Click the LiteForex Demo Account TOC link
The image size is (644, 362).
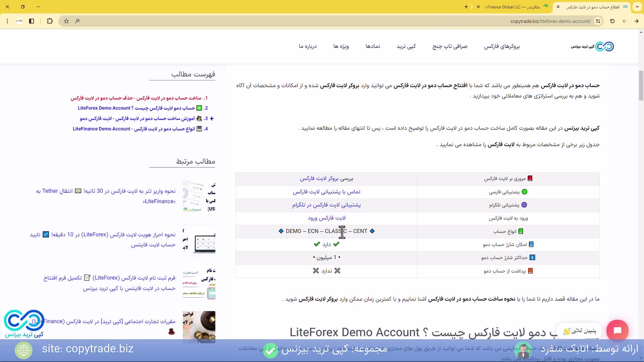tap(134, 108)
